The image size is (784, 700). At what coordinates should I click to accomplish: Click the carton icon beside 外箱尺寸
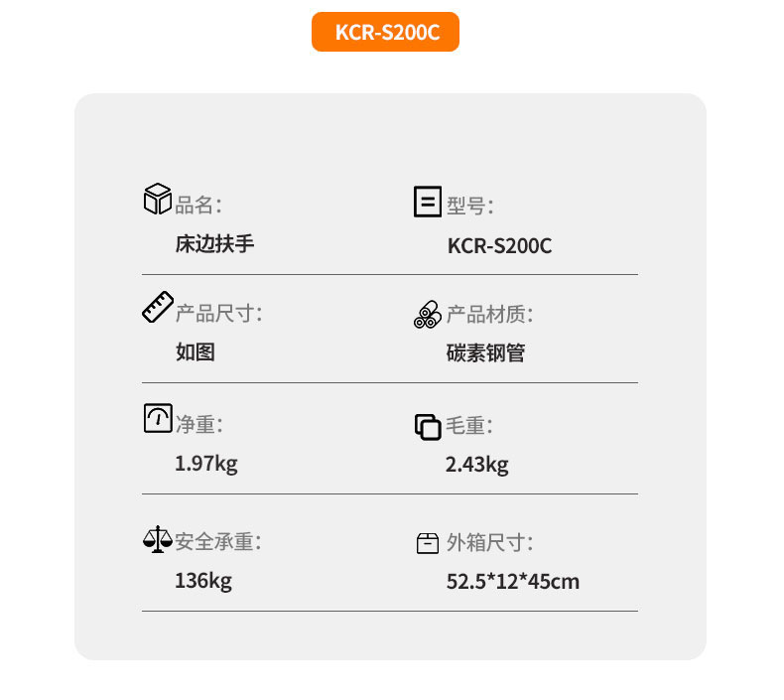point(427,543)
